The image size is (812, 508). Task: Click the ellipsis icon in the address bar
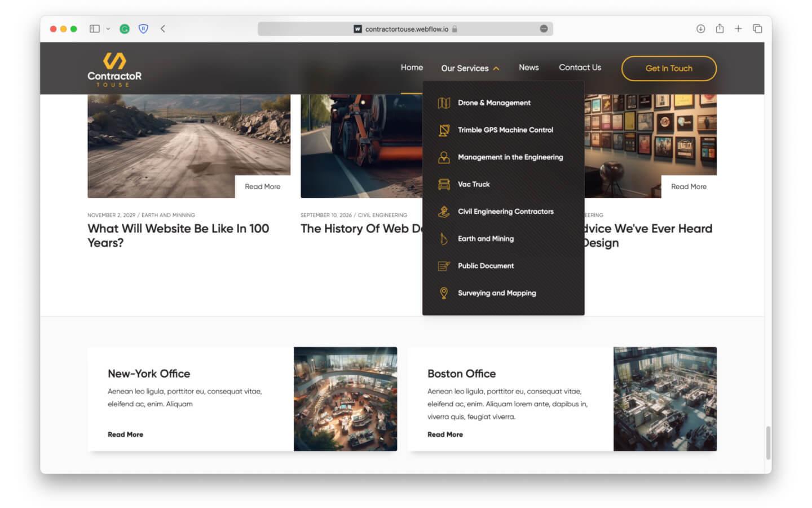[544, 29]
